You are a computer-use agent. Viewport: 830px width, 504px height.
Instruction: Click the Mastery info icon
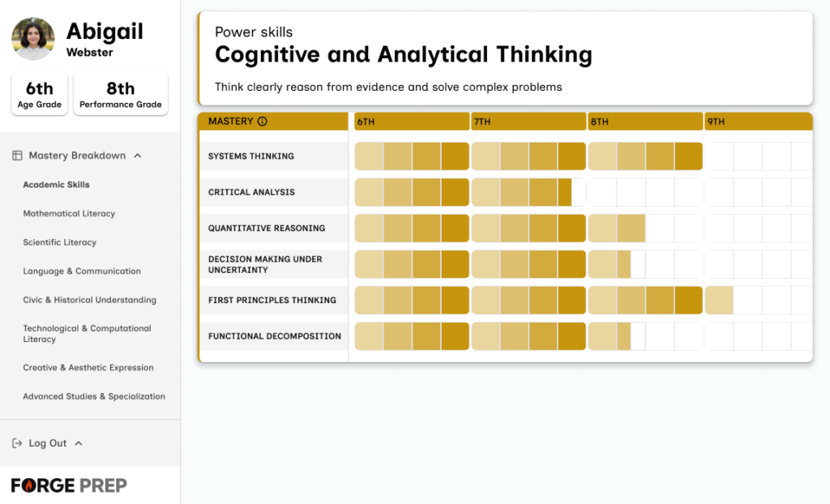click(262, 122)
